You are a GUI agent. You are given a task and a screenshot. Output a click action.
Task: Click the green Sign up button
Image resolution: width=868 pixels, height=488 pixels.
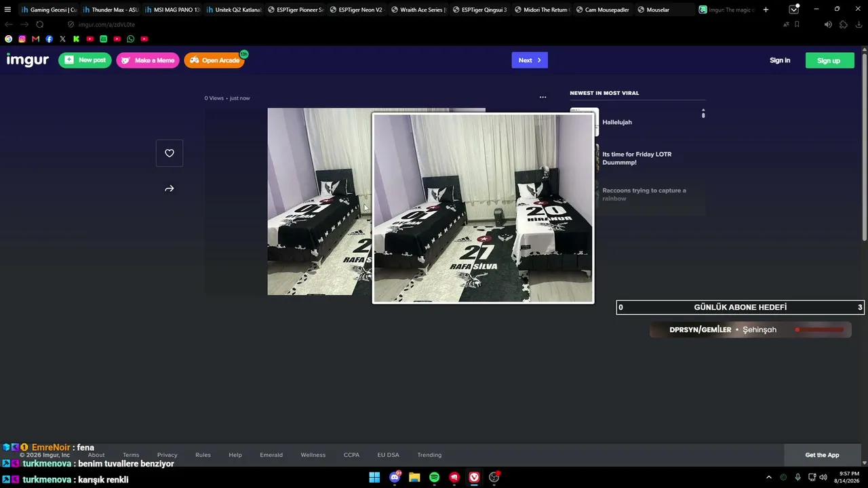(830, 60)
